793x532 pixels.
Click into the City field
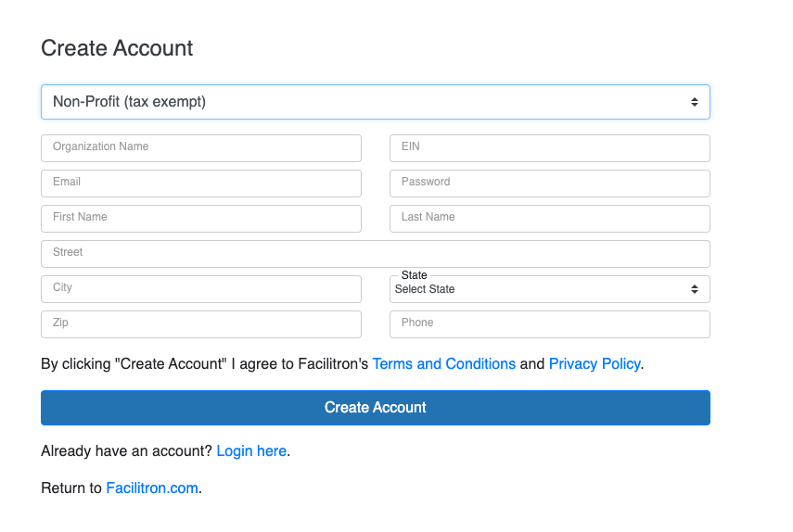click(x=201, y=289)
